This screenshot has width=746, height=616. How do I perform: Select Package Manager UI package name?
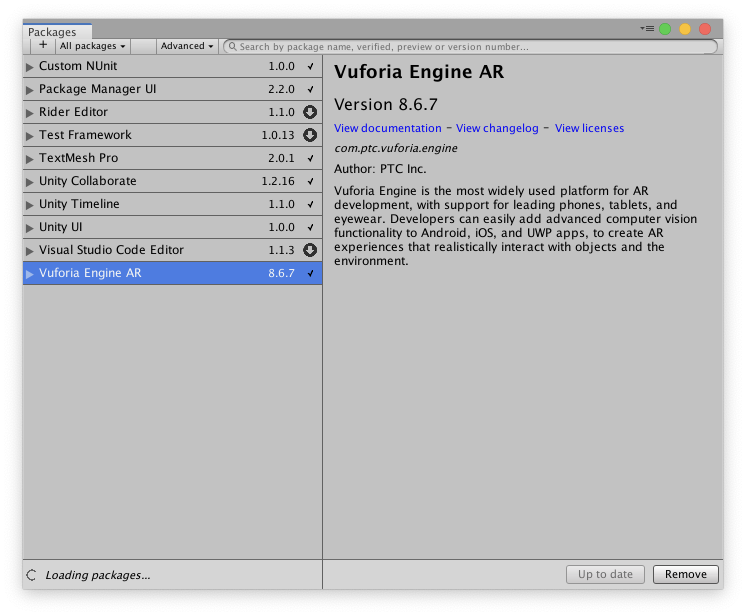click(x=98, y=89)
